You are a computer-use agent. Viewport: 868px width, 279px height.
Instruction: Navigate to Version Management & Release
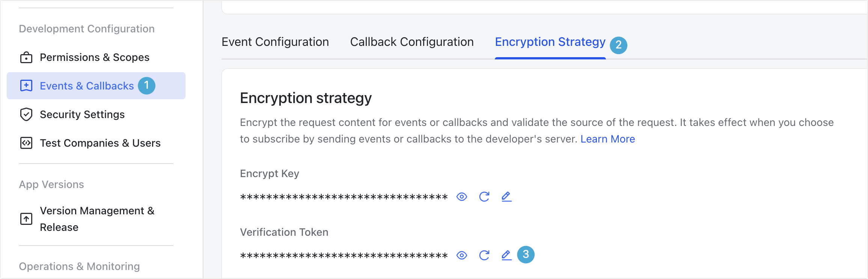(97, 218)
